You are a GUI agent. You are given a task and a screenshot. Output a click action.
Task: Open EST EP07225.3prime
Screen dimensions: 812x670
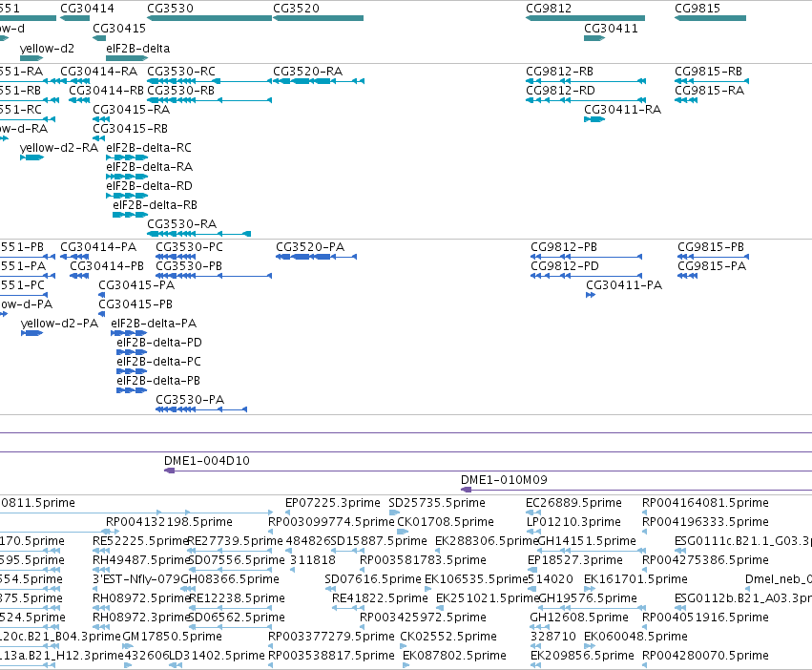tap(333, 503)
